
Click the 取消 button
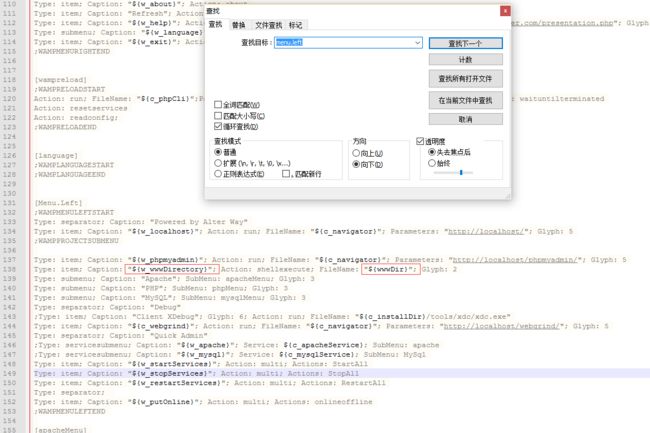pyautogui.click(x=466, y=119)
